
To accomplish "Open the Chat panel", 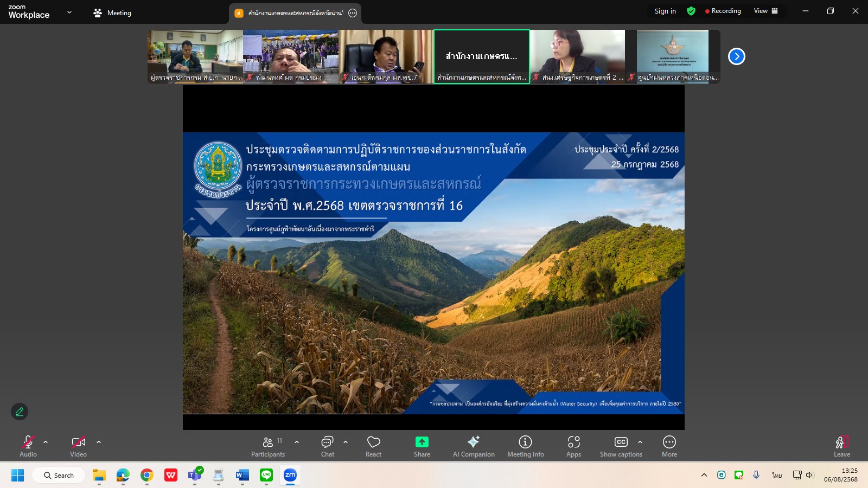I will tap(328, 446).
